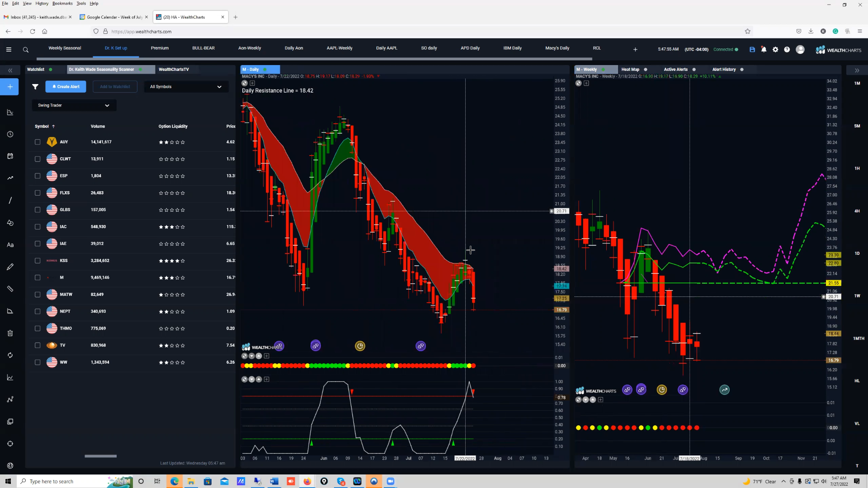Screen dimensions: 868x488
Task: Click the blue plus button in sidebar
Action: (x=10, y=87)
